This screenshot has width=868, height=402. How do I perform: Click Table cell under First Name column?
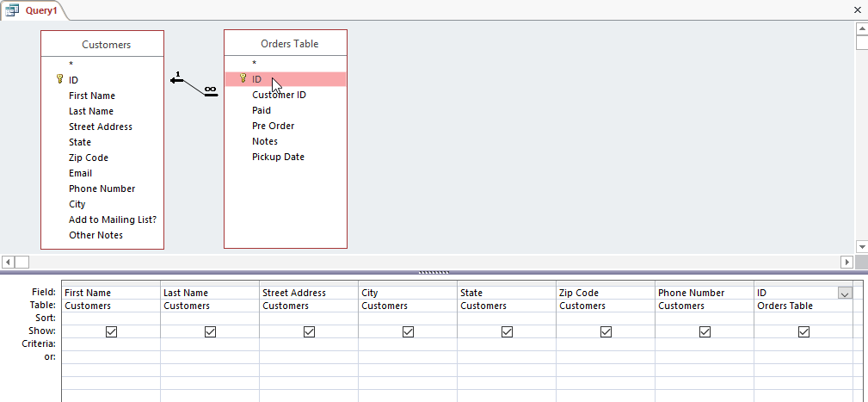pyautogui.click(x=111, y=306)
